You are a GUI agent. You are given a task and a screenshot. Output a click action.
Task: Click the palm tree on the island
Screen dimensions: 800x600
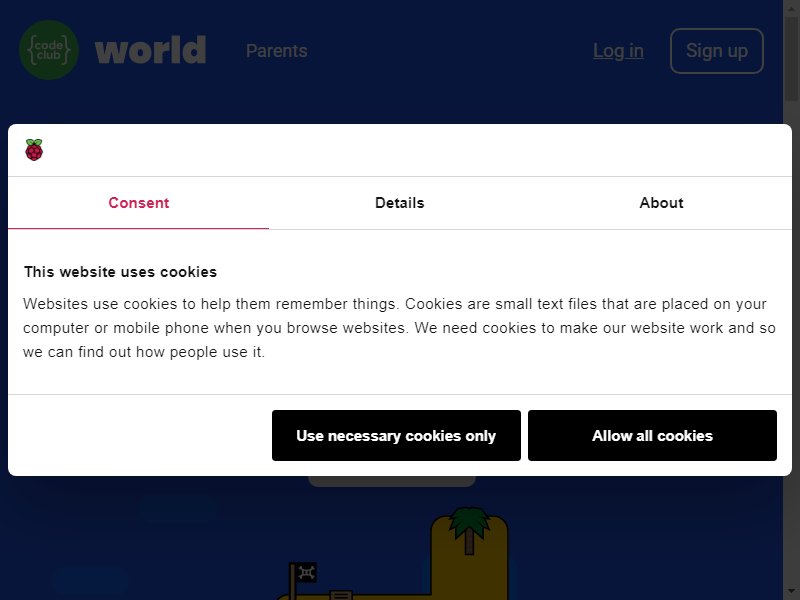point(469,531)
